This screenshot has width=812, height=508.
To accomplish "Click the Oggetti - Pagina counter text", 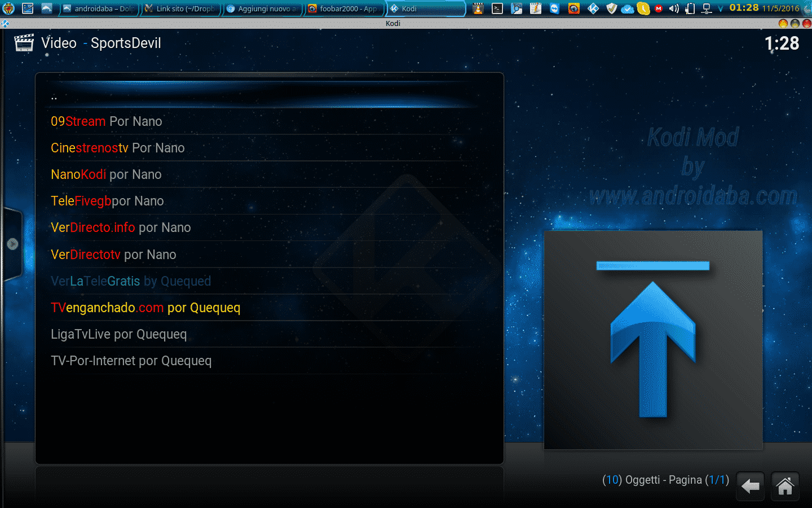I will tap(666, 480).
